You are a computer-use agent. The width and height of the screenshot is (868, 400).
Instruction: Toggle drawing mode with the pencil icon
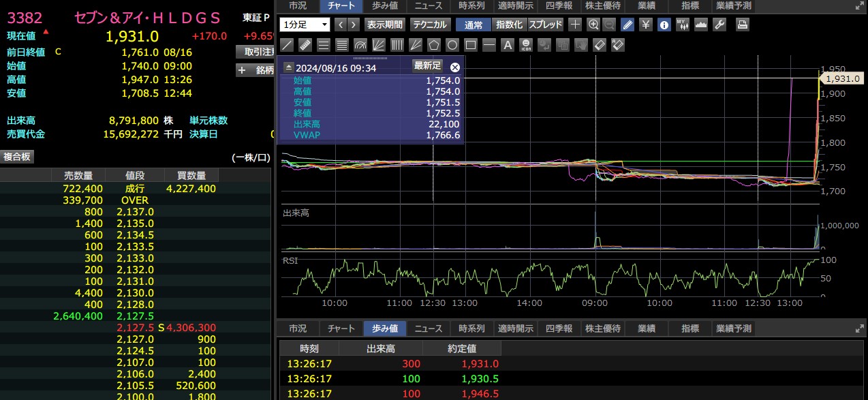tap(627, 25)
